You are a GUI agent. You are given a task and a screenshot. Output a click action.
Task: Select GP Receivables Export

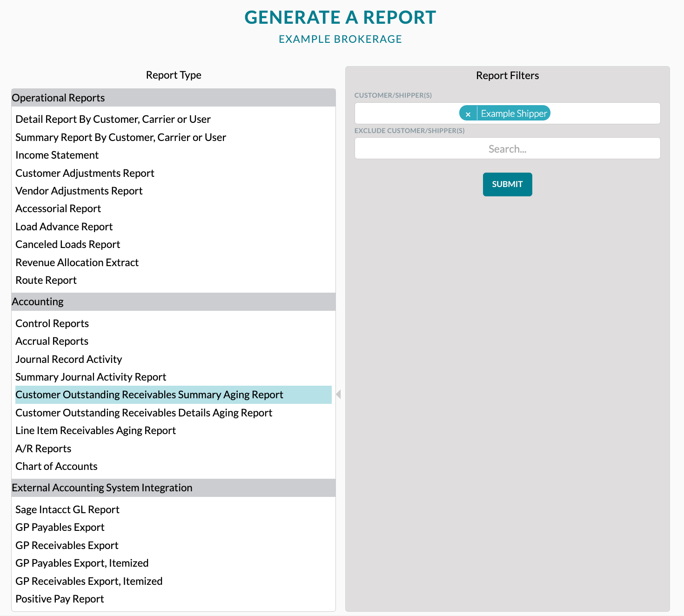(x=67, y=545)
